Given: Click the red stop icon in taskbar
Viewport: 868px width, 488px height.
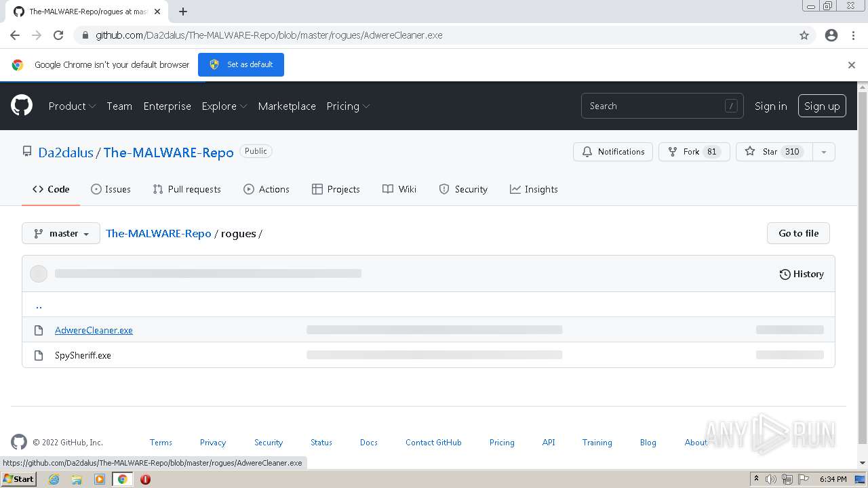Looking at the screenshot, I should (x=145, y=479).
